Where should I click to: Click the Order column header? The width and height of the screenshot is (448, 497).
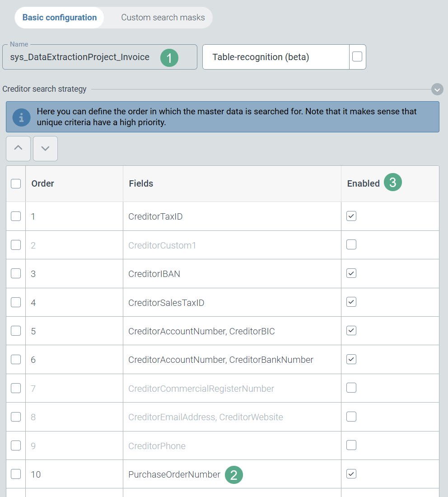[43, 183]
